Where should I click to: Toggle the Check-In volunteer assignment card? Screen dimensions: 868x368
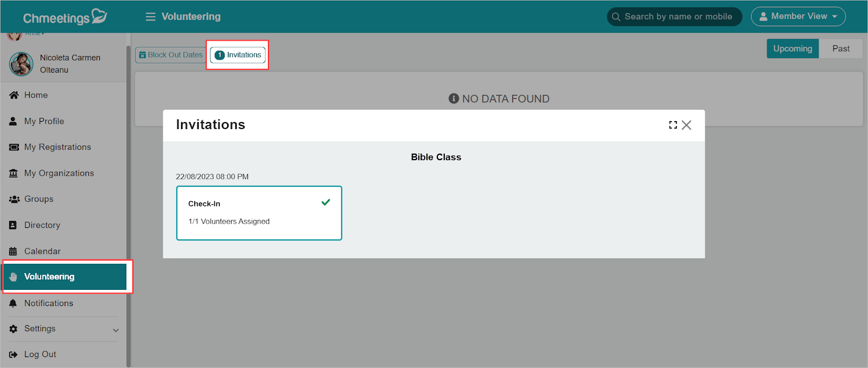coord(259,213)
